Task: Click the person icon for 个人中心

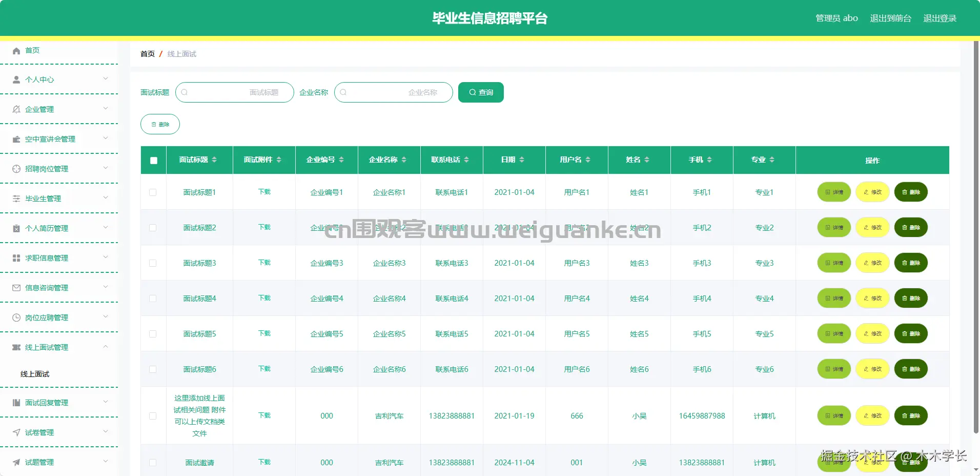Action: click(x=16, y=80)
